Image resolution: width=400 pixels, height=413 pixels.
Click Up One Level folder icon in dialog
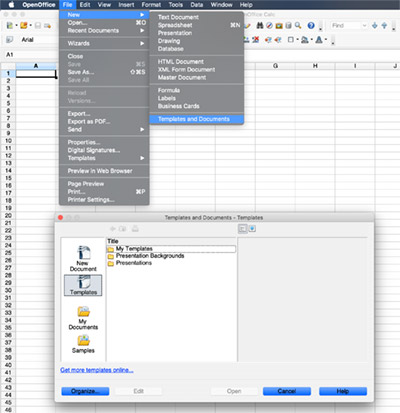pos(123,229)
